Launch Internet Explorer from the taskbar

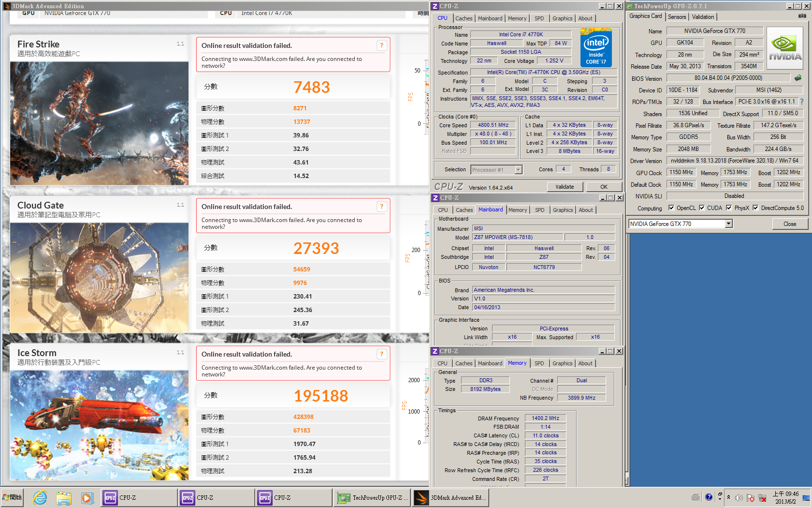40,497
